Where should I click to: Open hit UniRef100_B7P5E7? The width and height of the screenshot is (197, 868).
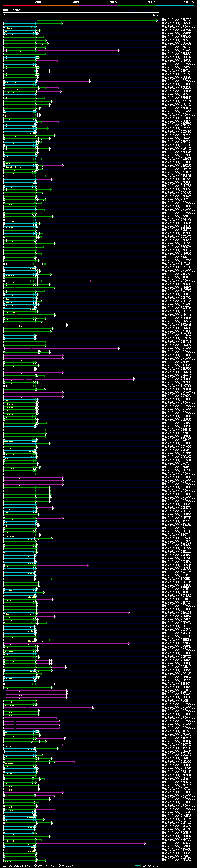[177, 40]
